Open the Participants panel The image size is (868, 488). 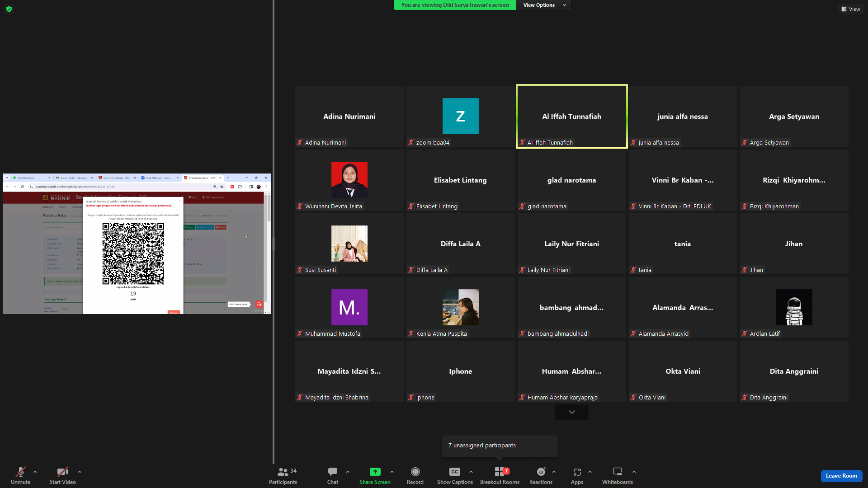283,476
